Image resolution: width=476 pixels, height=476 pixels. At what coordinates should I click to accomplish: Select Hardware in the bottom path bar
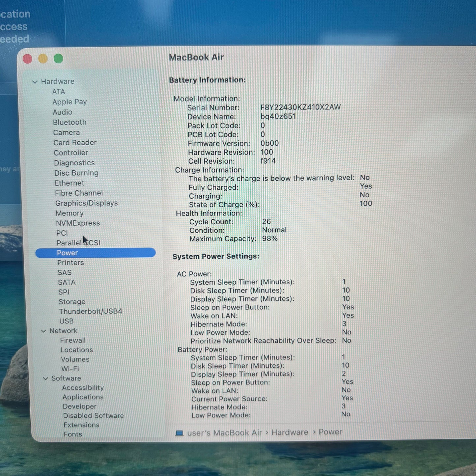290,432
